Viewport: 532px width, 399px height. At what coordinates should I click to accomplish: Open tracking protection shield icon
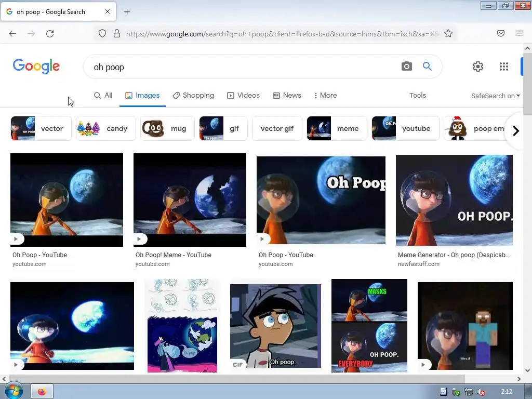point(102,34)
